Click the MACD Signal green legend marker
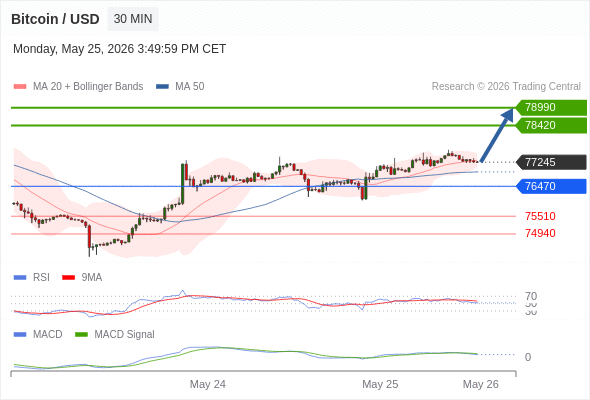The image size is (590, 400). 81,335
